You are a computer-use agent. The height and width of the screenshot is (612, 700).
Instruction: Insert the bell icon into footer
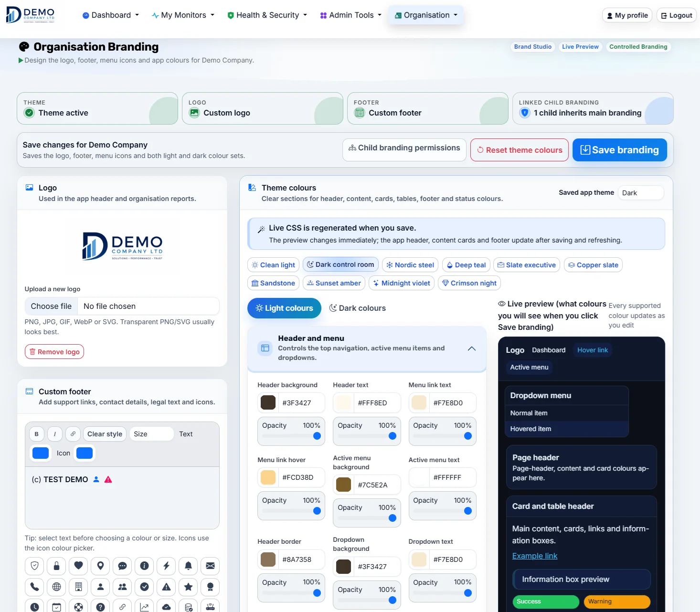pyautogui.click(x=188, y=566)
